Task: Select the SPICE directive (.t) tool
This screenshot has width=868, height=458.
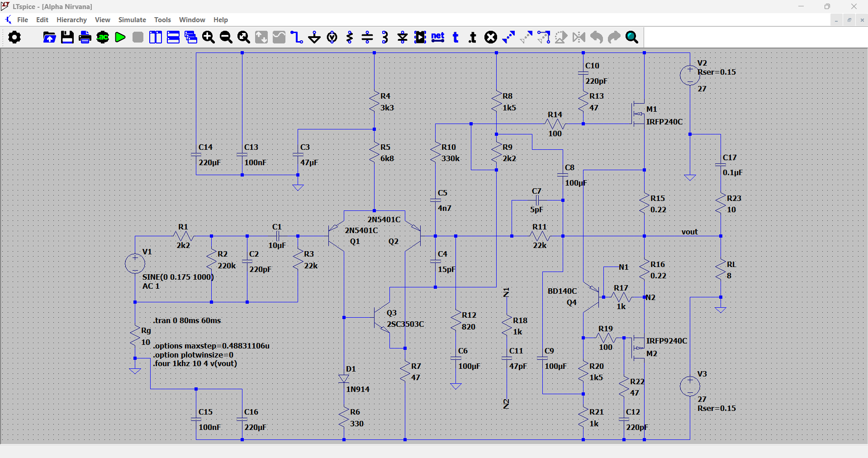Action: pyautogui.click(x=473, y=37)
